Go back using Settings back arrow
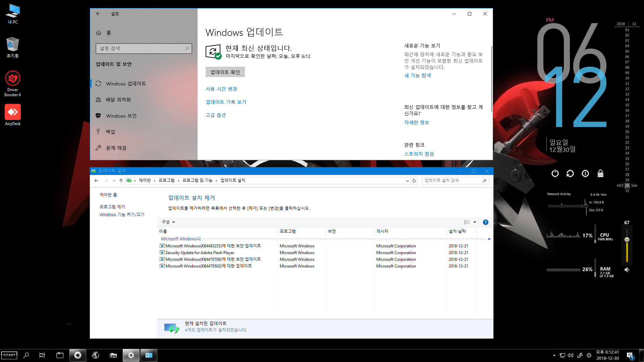Screen dimensions: 644x362 (98, 14)
